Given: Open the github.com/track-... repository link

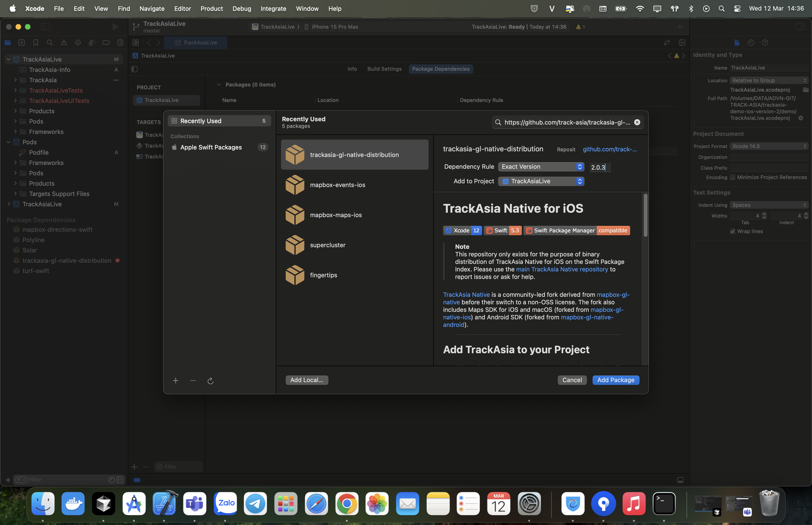Looking at the screenshot, I should (x=610, y=149).
